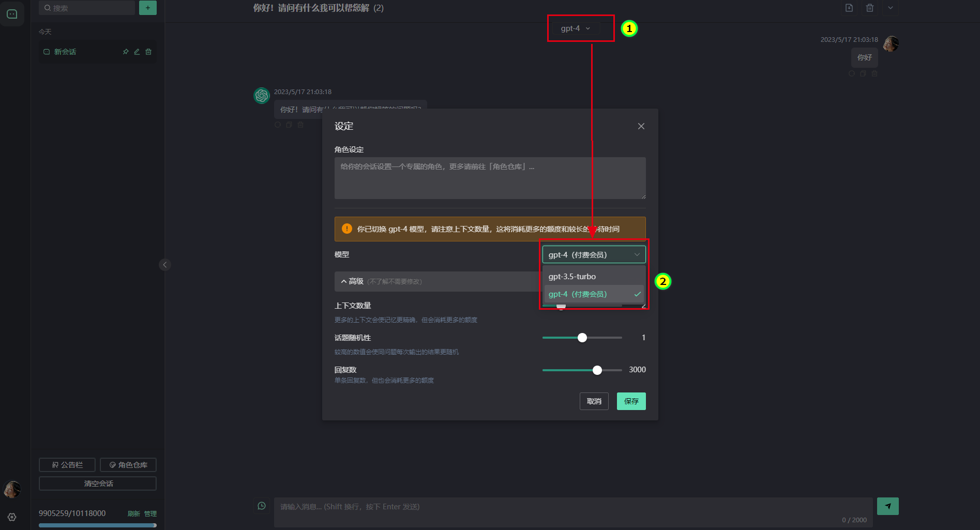
Task: Click 清空会话 to clear conversations
Action: point(98,483)
